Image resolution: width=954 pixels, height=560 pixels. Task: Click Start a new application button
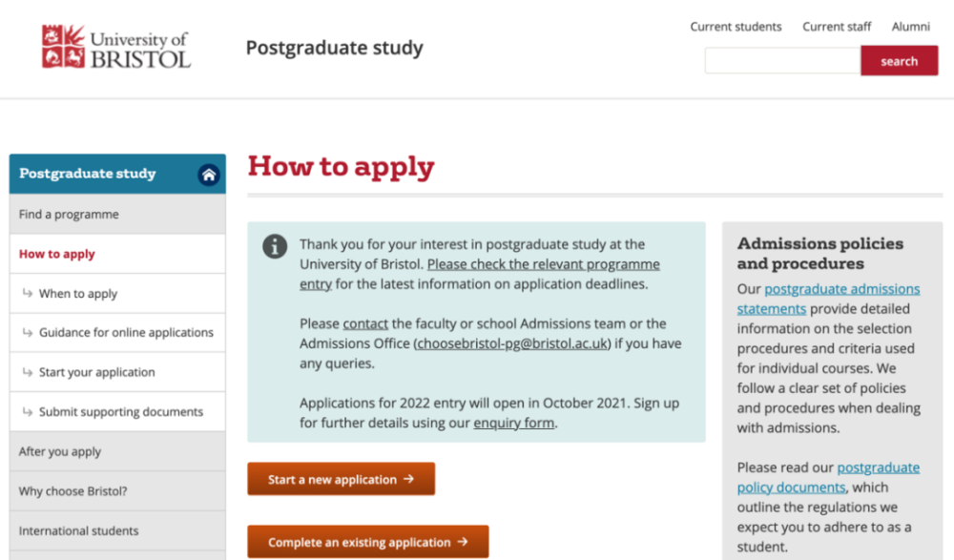point(341,479)
